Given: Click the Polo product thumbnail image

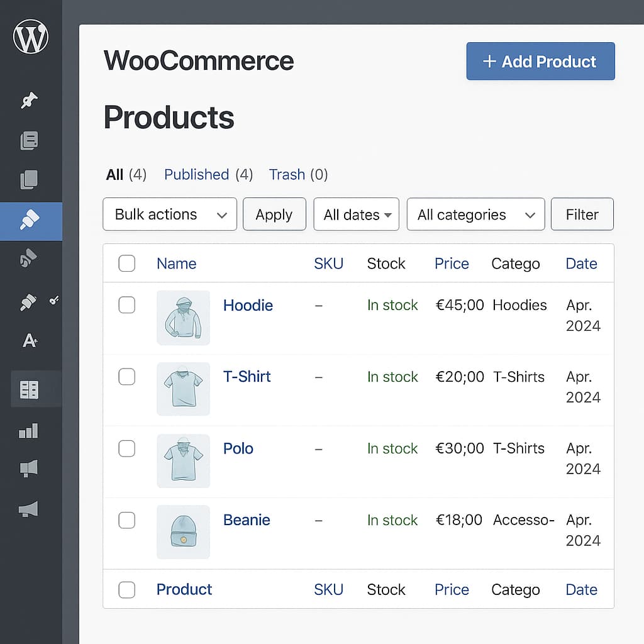Looking at the screenshot, I should [x=183, y=460].
